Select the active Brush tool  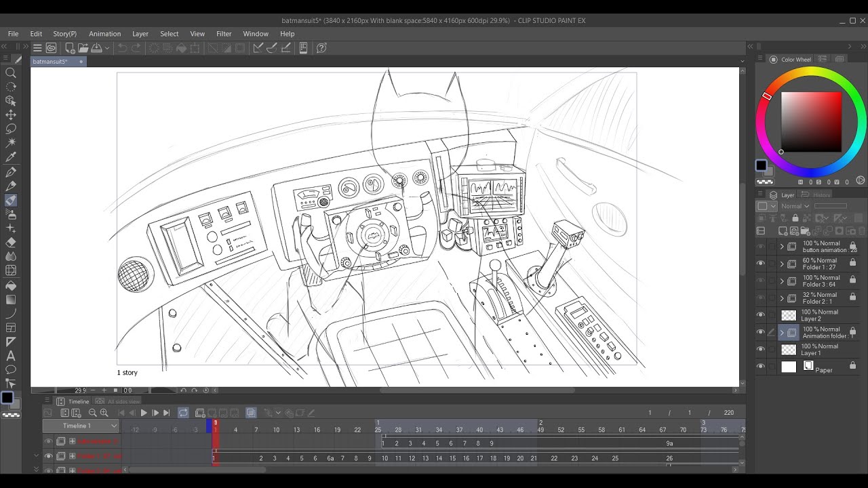pos(11,200)
